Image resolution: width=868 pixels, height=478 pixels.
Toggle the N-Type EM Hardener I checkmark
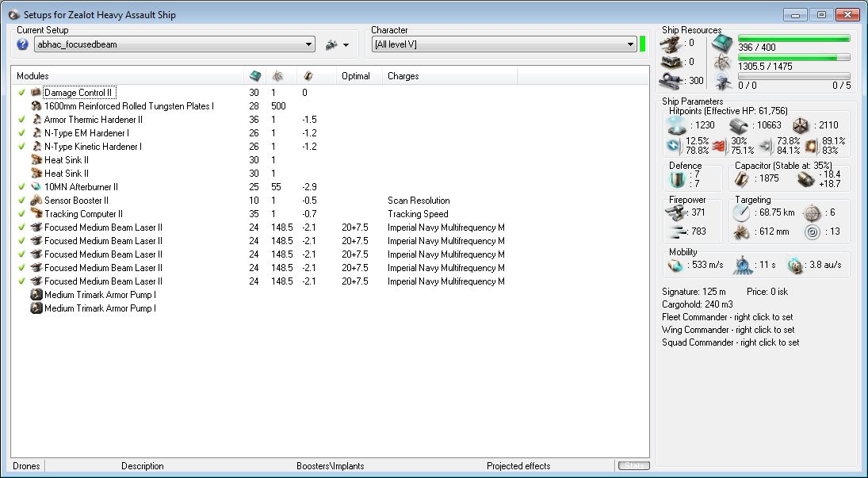point(21,133)
